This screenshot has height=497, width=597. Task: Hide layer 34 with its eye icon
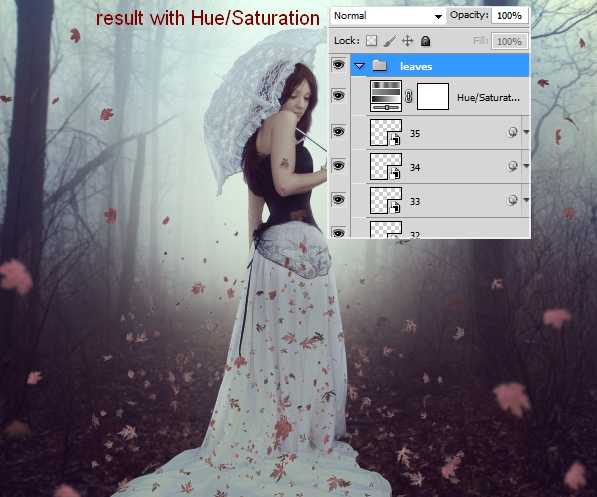click(338, 165)
